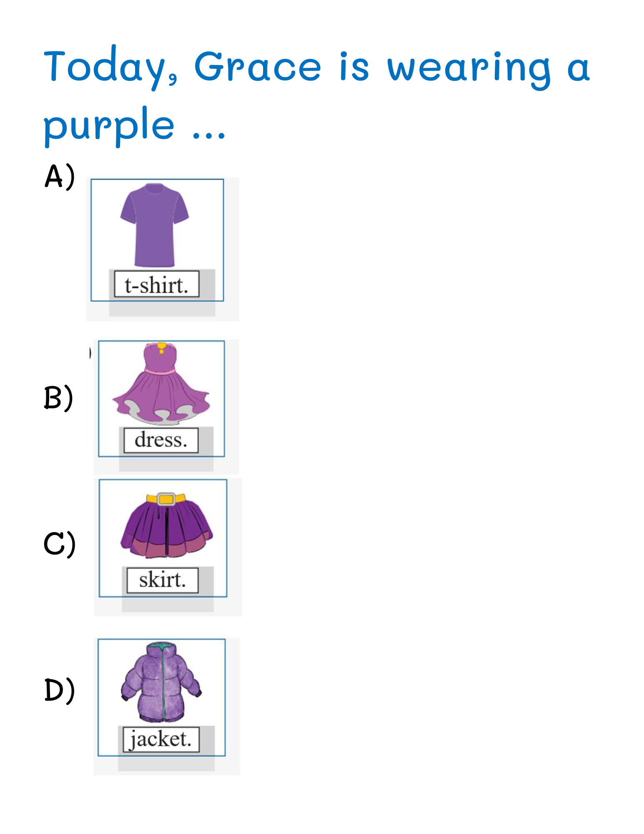Click the yellow belt buckle on the skirt

point(166,499)
